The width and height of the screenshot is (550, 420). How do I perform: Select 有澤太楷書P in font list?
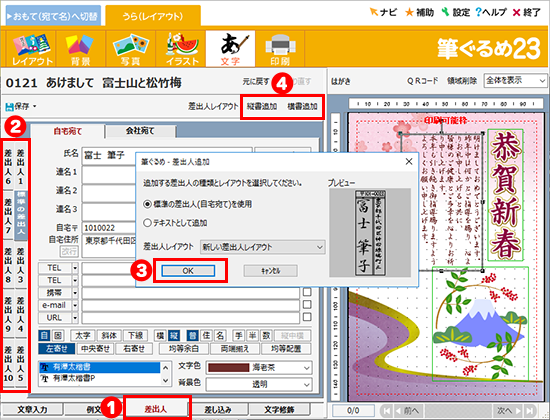[x=100, y=379]
